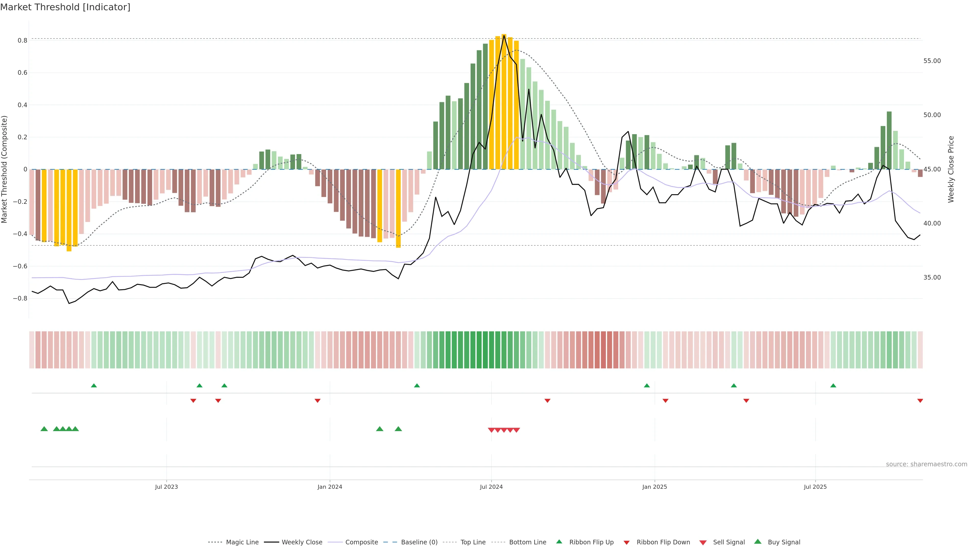
Task: Click the Ribbon Flip Up legend triangle icon
Action: click(559, 542)
